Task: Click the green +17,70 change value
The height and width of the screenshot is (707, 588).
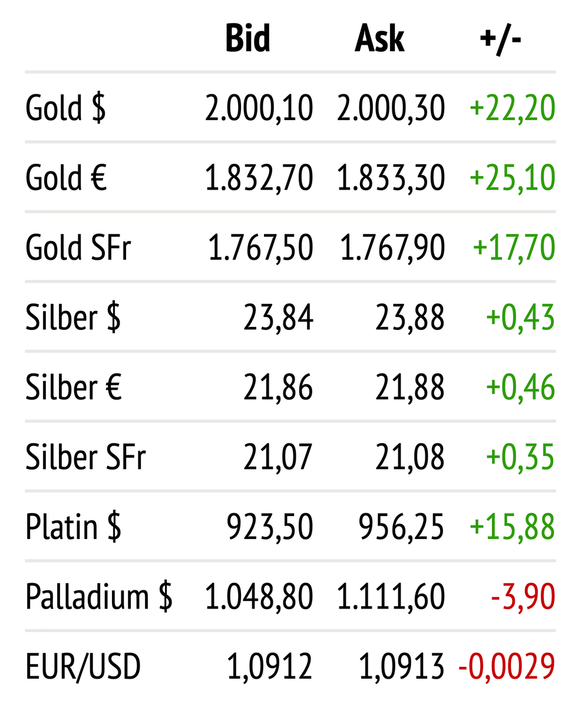Action: point(514,247)
